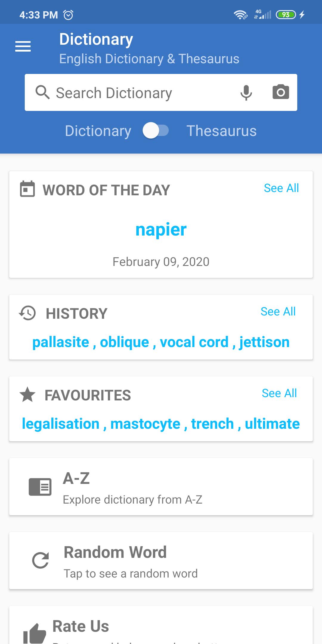Open the history word jettison
322x644 pixels.
[264, 342]
